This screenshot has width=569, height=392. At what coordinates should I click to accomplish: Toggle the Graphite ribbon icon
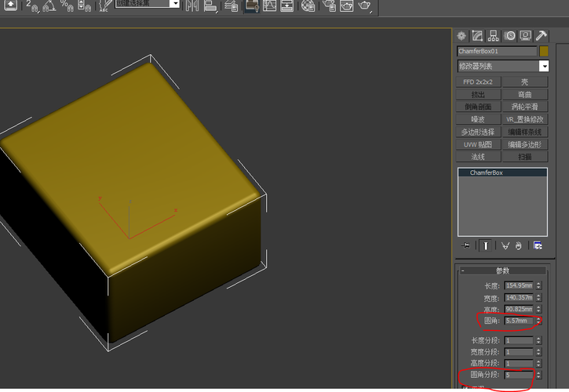(x=252, y=5)
